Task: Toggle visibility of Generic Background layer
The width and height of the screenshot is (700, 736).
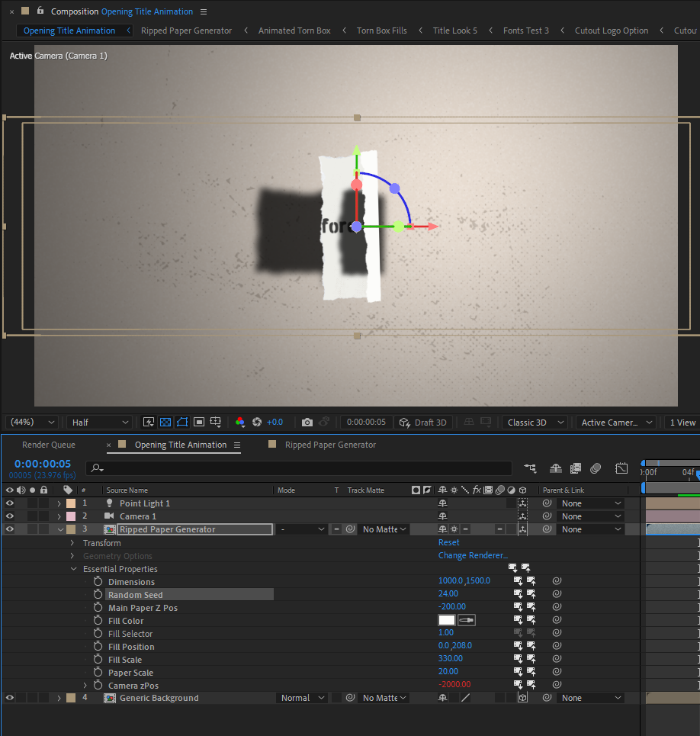Action: click(9, 697)
